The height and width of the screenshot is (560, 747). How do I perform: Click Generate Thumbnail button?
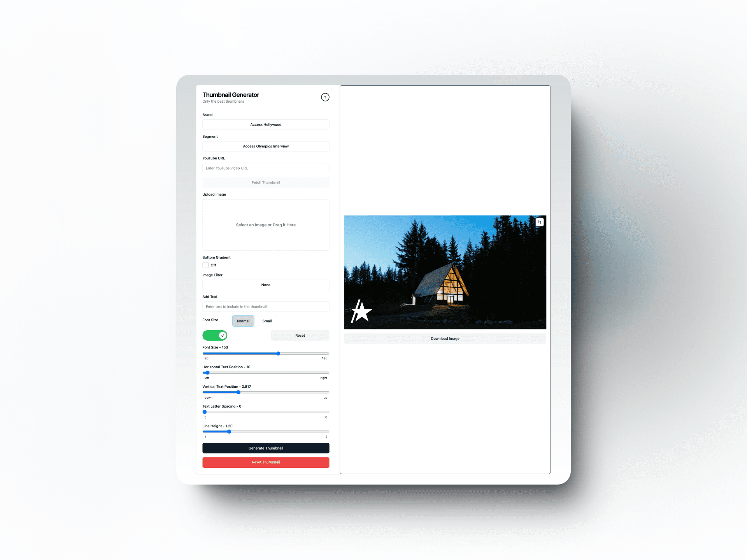click(x=265, y=448)
